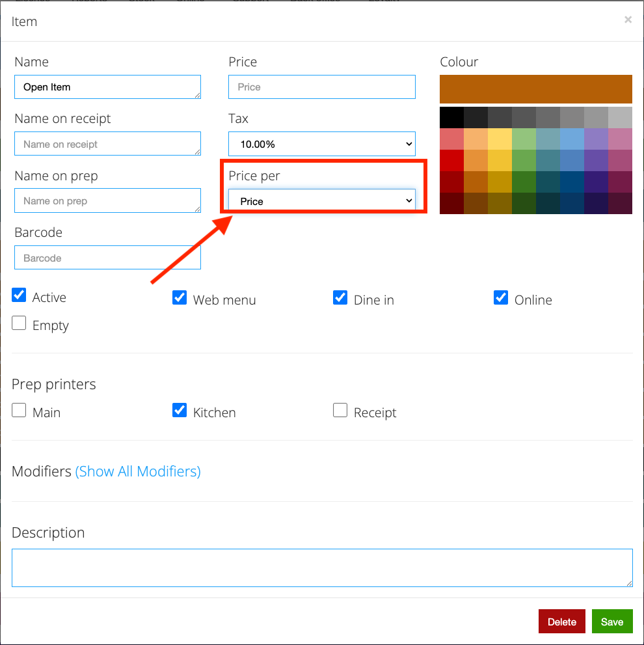Click into the Description text area
Image resolution: width=644 pixels, height=645 pixels.
point(322,568)
